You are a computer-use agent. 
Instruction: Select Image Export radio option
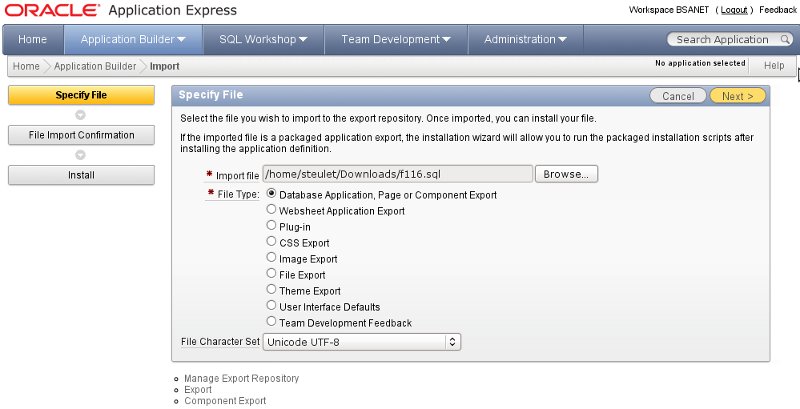271,259
